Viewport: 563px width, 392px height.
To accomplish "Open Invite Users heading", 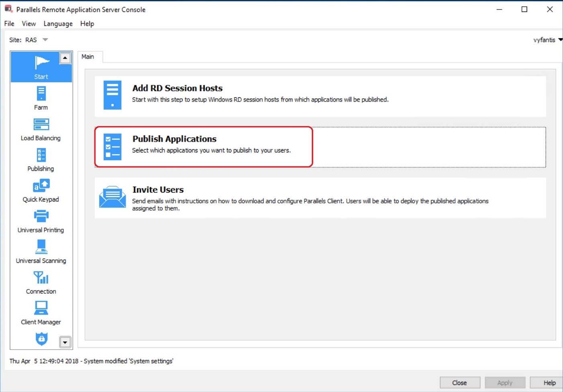I will coord(158,190).
